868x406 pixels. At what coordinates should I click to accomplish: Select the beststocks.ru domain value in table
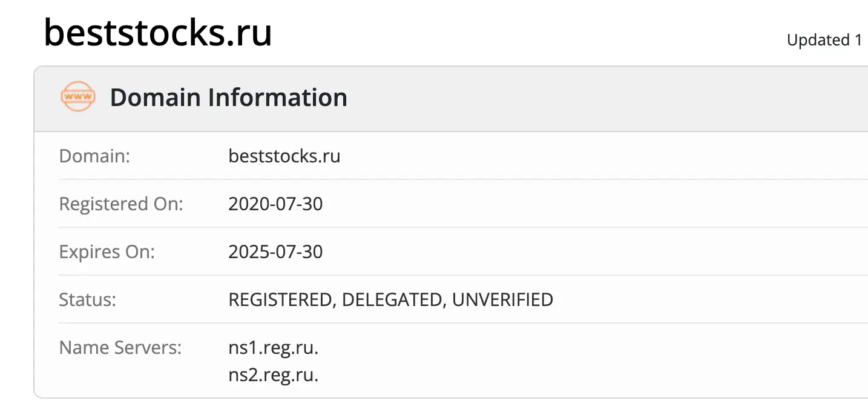pyautogui.click(x=284, y=156)
